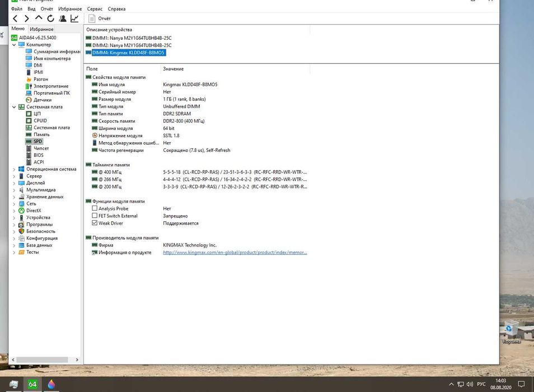Viewport: 534px width, 392px height.
Task: Select the DMI item icon
Action: [29, 66]
